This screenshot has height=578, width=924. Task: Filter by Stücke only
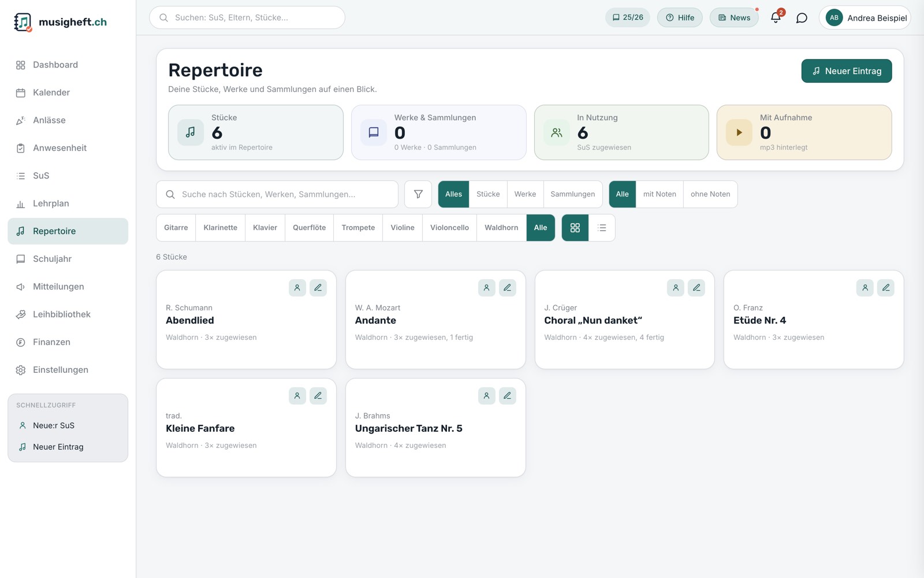pos(488,194)
